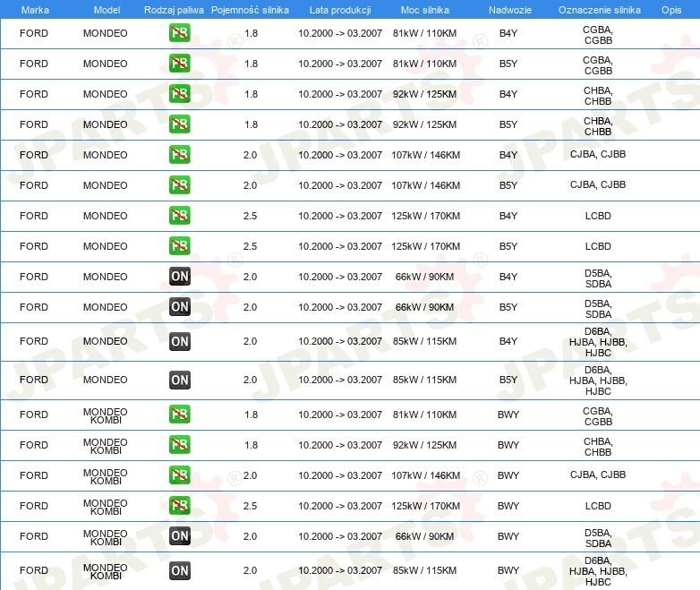This screenshot has height=590, width=700.
Task: Click the Model column header
Action: click(107, 10)
